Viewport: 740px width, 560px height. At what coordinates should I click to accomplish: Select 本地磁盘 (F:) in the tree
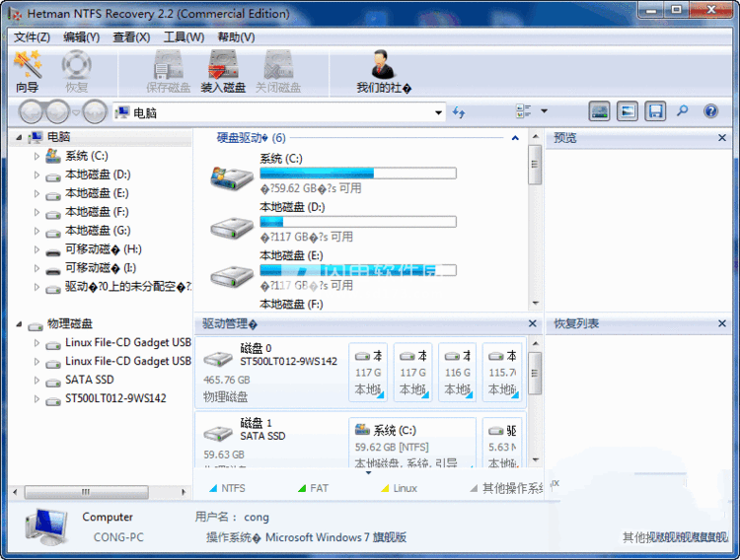click(x=97, y=212)
